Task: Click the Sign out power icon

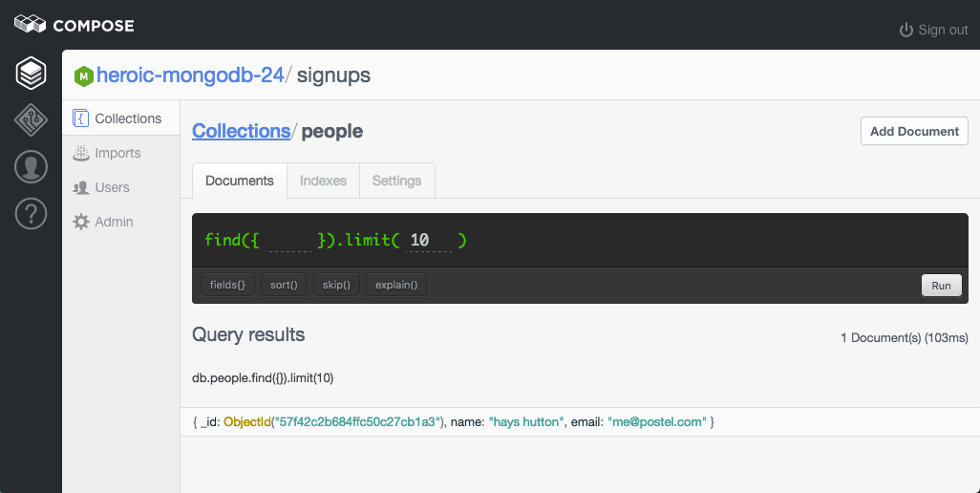Action: [x=906, y=31]
